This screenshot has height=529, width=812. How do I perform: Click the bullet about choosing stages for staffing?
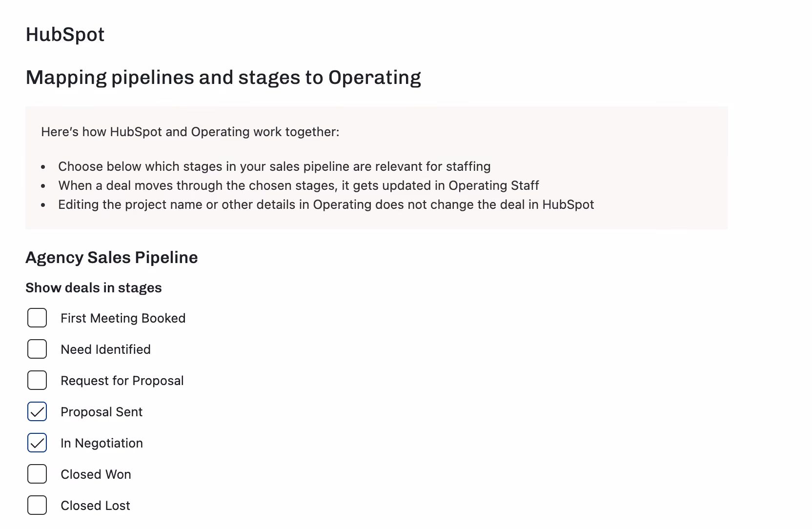coord(274,166)
